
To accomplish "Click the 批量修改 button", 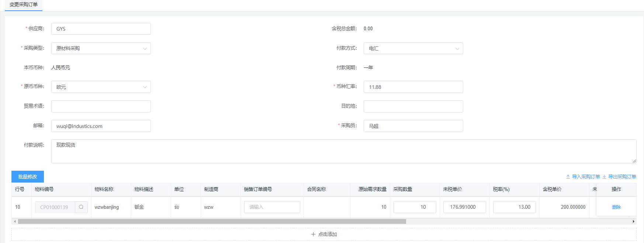I will tap(28, 177).
